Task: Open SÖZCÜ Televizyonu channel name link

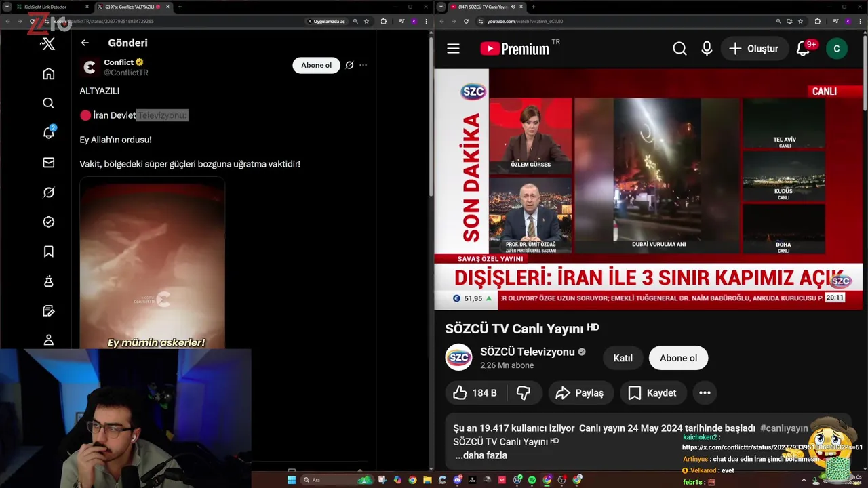Action: click(x=528, y=352)
